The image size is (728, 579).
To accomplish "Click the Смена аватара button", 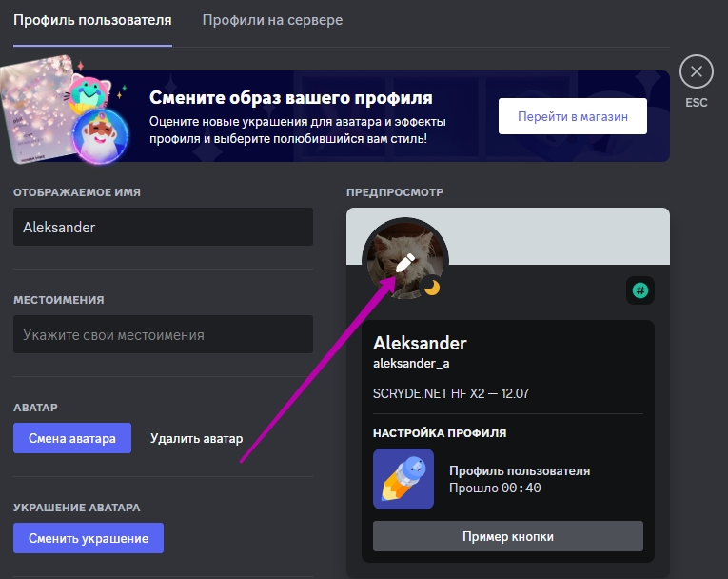I will coord(72,438).
